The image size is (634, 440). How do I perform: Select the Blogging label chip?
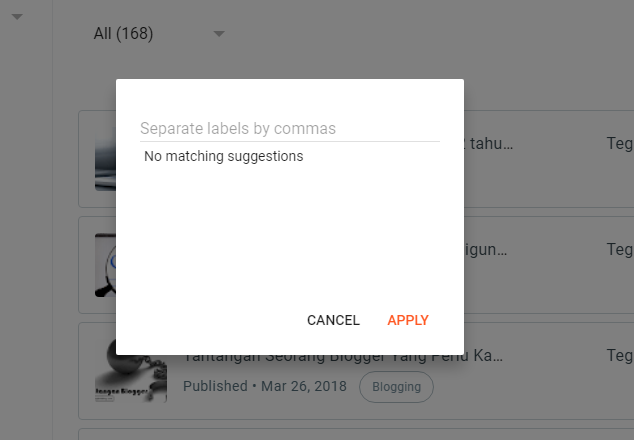pyautogui.click(x=396, y=387)
